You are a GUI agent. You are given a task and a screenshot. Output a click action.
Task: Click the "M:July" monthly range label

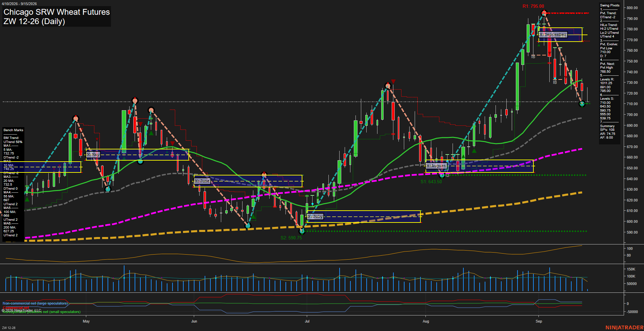point(315,216)
